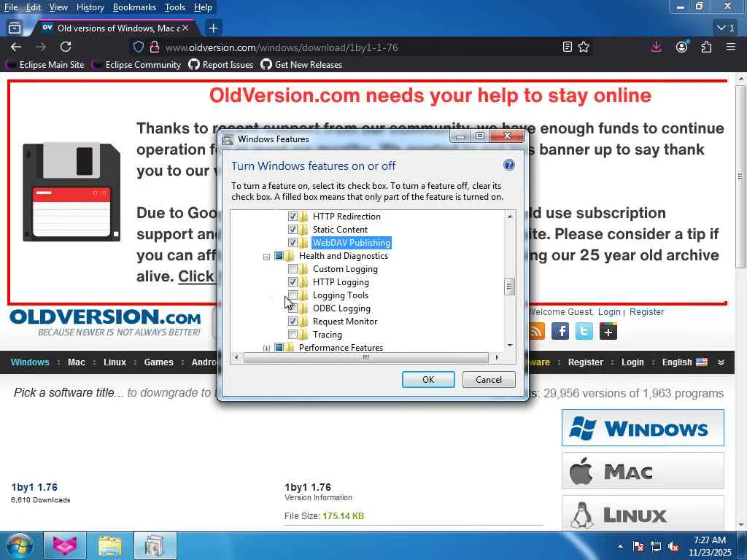The image size is (747, 560).
Task: Collapse the Health and Diagnostics node
Action: tap(266, 257)
